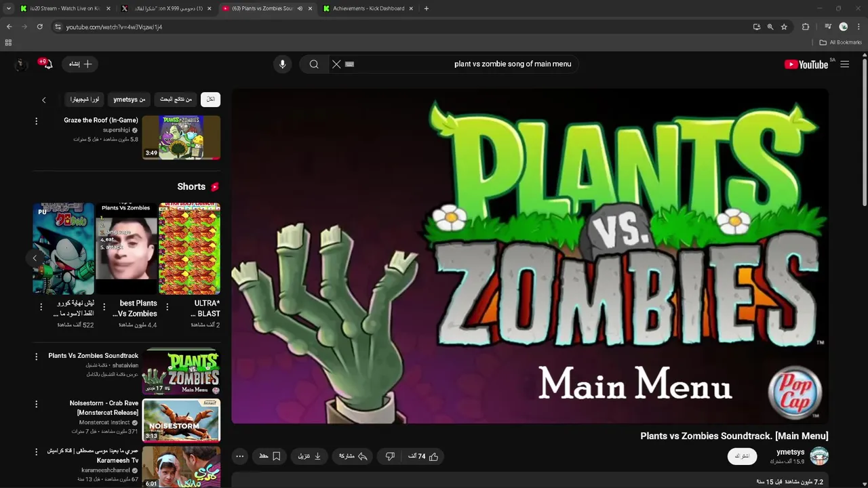The width and height of the screenshot is (868, 488).
Task: Open more actions ellipsis under video
Action: click(240, 457)
